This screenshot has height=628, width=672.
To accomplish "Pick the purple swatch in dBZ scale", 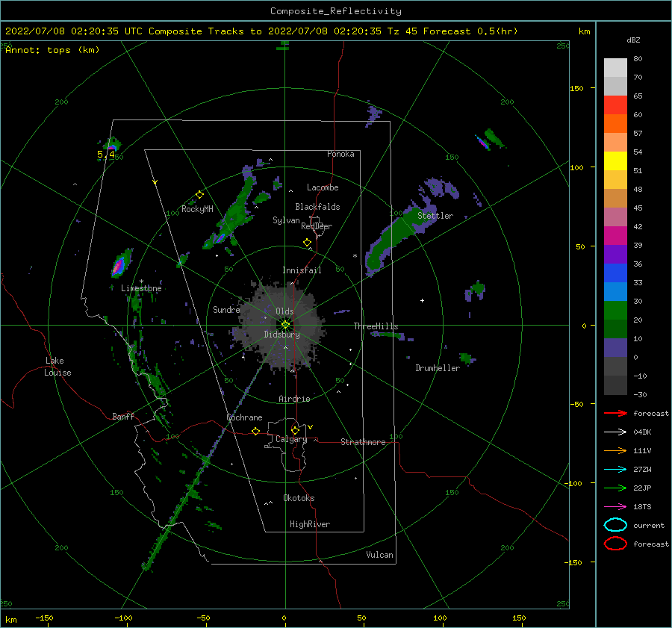I will [x=615, y=255].
